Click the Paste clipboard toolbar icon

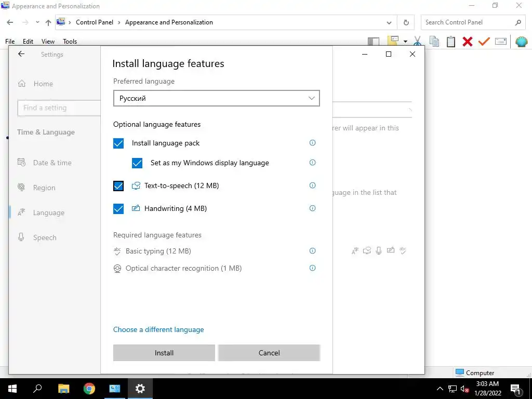click(451, 42)
